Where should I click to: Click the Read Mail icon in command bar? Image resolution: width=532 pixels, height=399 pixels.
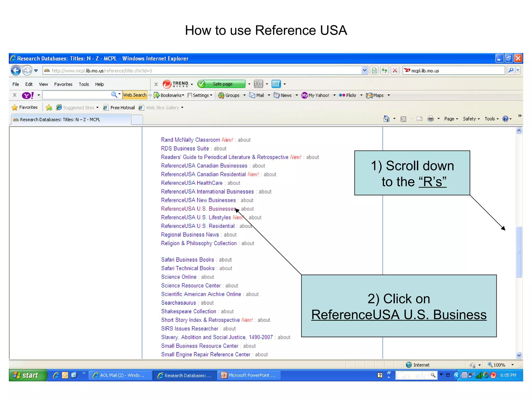pyautogui.click(x=419, y=119)
